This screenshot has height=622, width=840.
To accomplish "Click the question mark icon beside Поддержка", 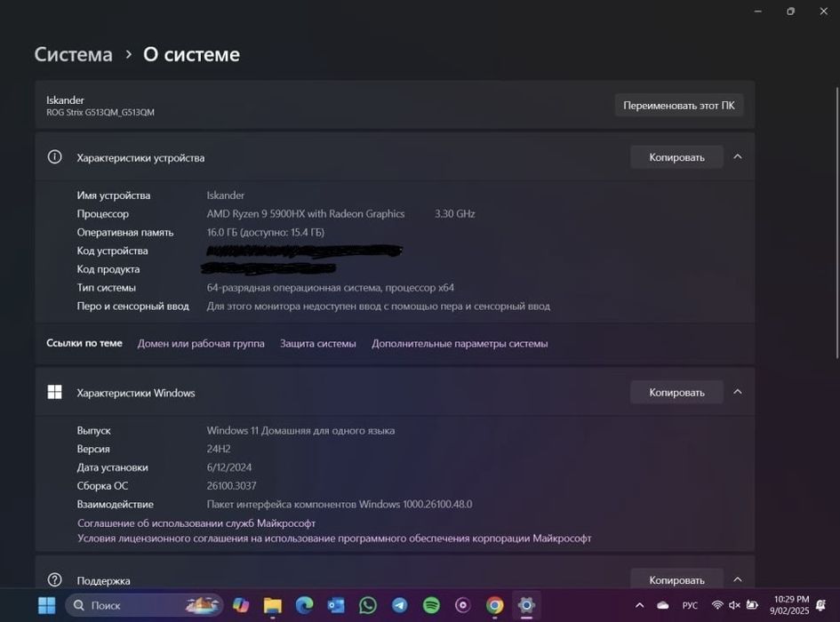I will pyautogui.click(x=54, y=579).
